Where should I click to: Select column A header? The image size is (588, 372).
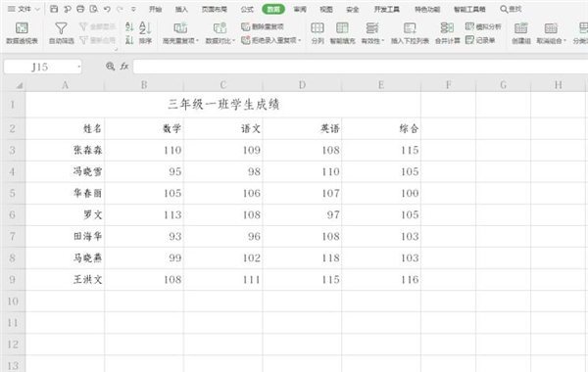(65, 85)
